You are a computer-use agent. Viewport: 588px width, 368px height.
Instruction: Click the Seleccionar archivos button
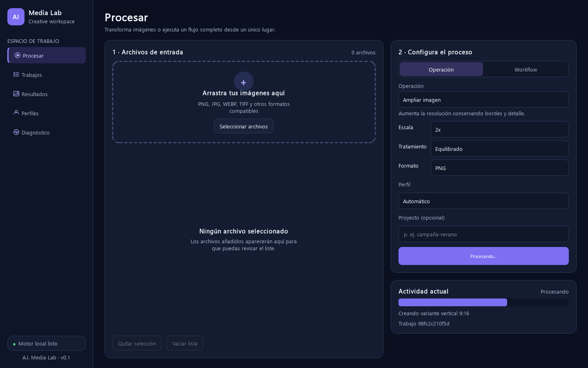click(244, 126)
